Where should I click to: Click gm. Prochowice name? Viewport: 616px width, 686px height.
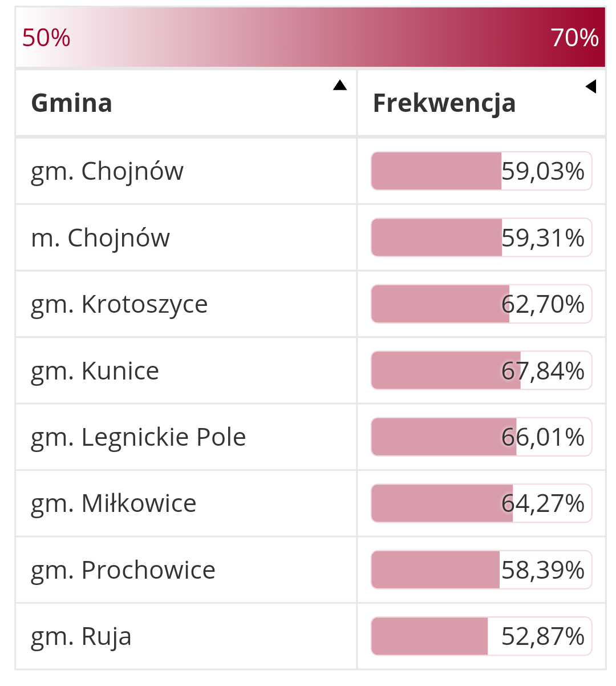click(123, 570)
